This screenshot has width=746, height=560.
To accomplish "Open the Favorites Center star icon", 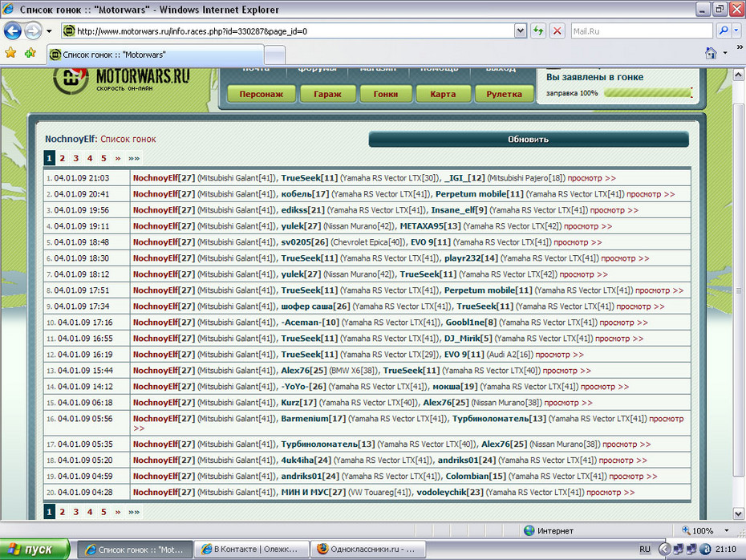I will point(10,53).
